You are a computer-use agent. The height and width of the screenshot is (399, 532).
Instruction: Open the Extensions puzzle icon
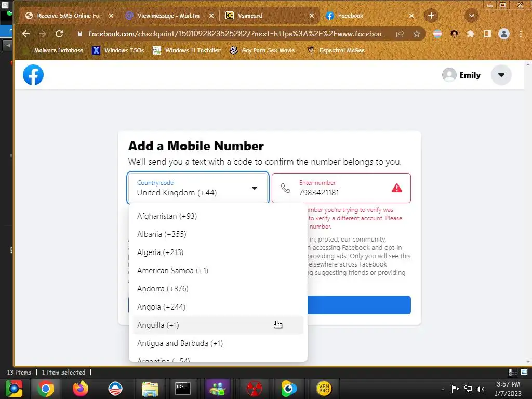click(x=471, y=34)
